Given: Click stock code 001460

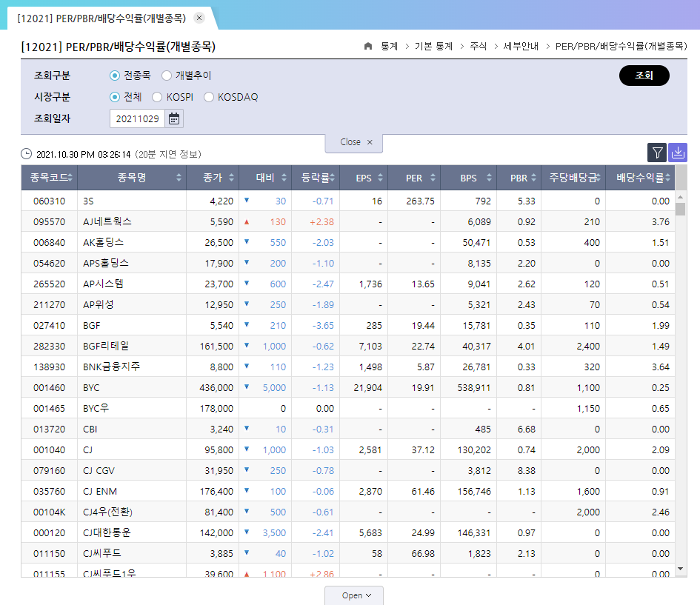Looking at the screenshot, I should [x=49, y=388].
